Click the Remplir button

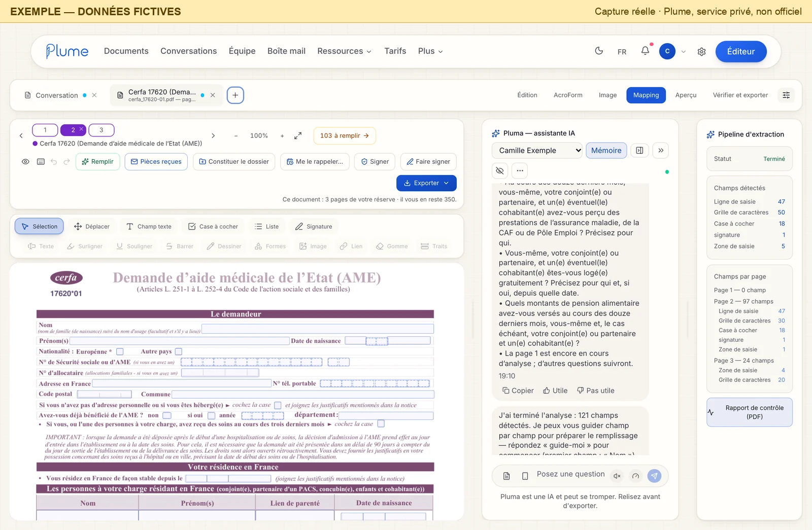coord(98,162)
